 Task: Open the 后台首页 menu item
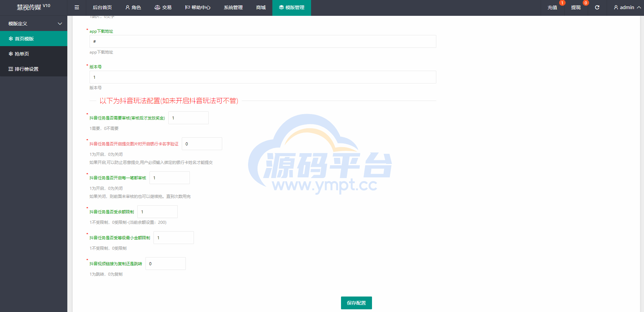[x=102, y=7]
